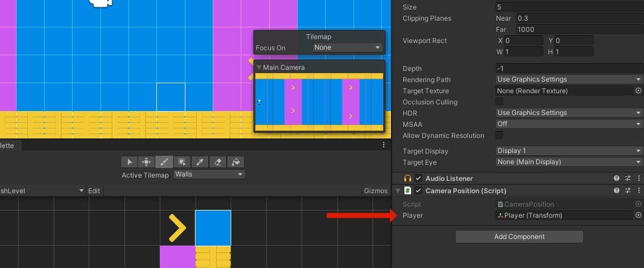Open the Rendering Path dropdown
Viewport: 644px width, 268px height.
[x=569, y=79]
